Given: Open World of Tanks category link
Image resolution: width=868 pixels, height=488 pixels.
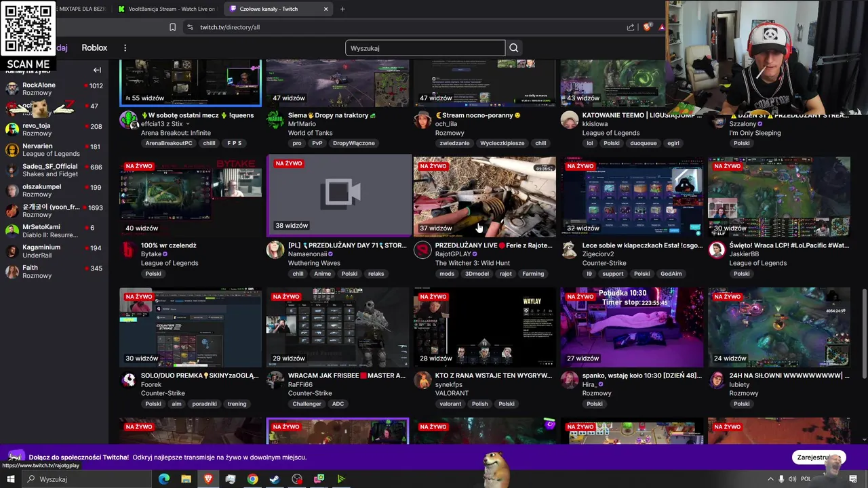Looking at the screenshot, I should pyautogui.click(x=310, y=133).
